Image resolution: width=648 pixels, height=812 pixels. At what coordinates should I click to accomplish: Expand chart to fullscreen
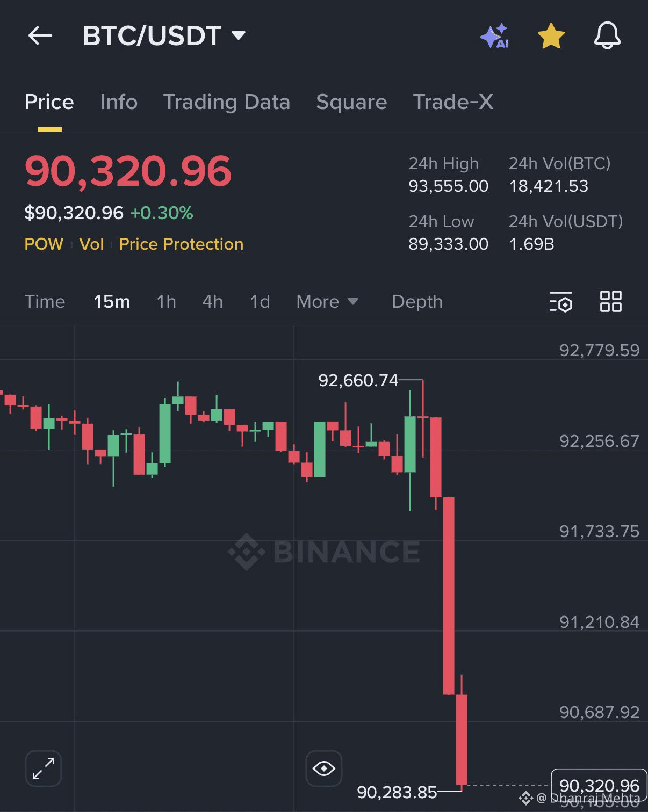tap(44, 769)
